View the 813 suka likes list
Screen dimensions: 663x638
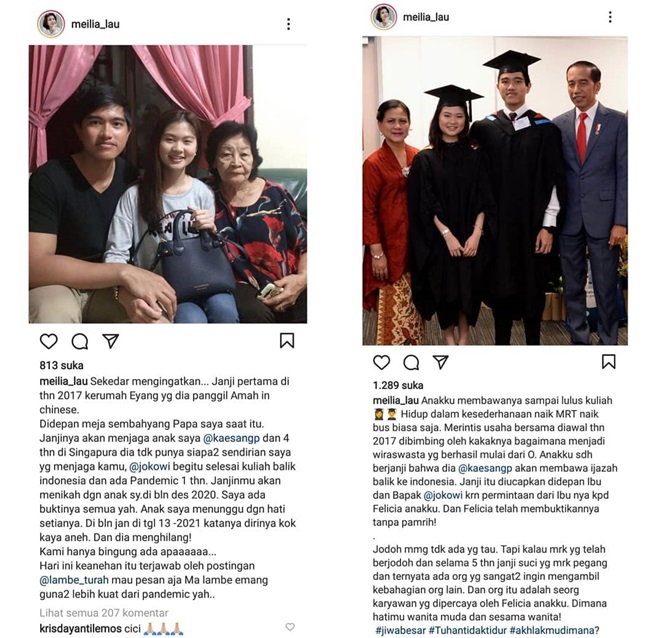[x=62, y=365]
